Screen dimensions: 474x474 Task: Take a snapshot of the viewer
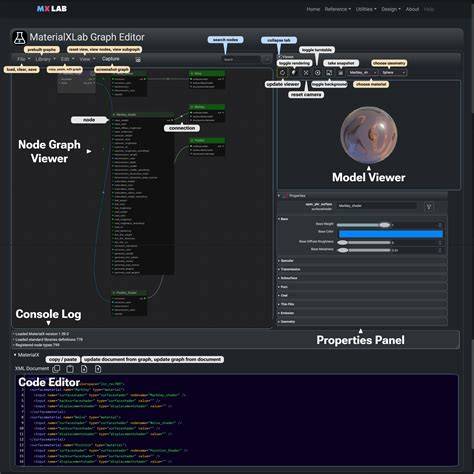point(341,72)
